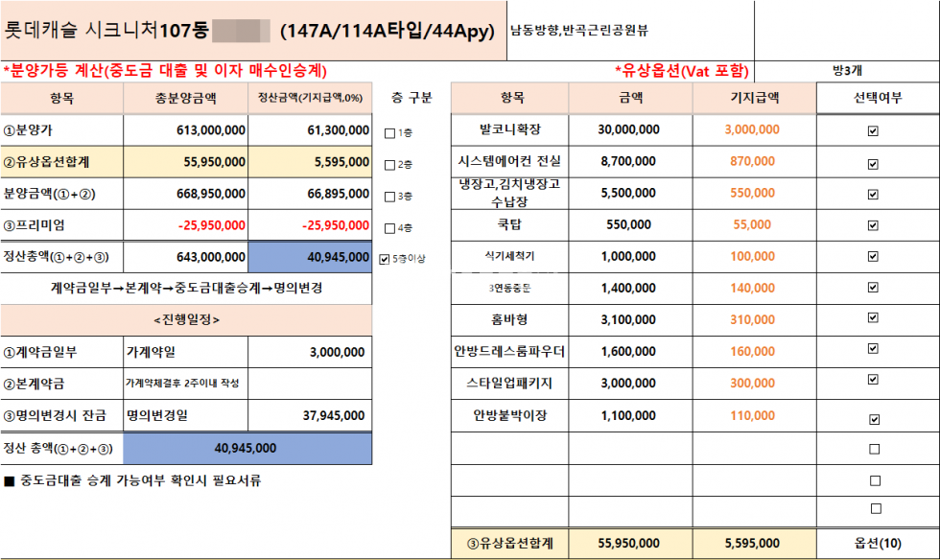Uncheck the 5층이상 floor checkbox
940x560 pixels.
click(385, 260)
